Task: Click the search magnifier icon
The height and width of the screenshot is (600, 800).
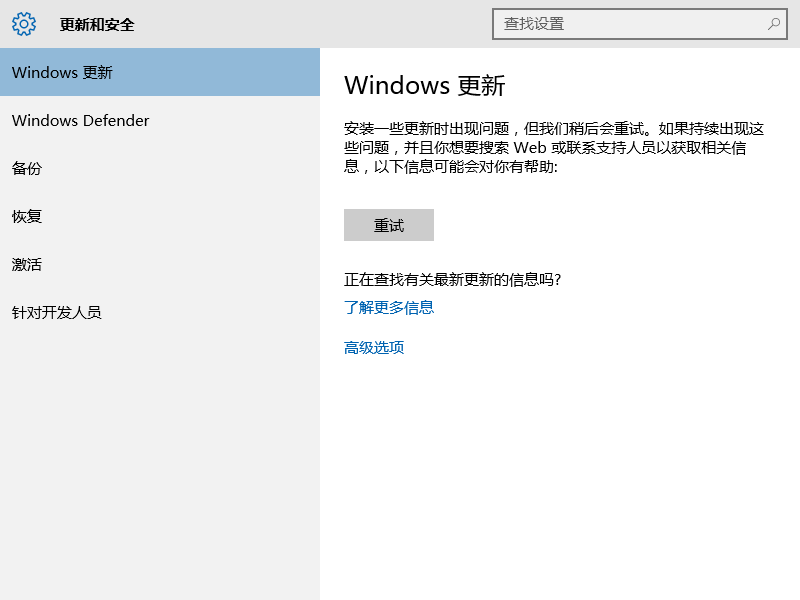Action: (x=773, y=23)
